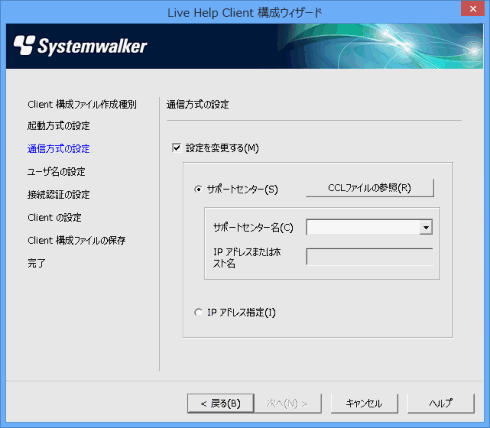The height and width of the screenshot is (428, 490).
Task: Click the ヘルプ button
Action: coord(441,403)
